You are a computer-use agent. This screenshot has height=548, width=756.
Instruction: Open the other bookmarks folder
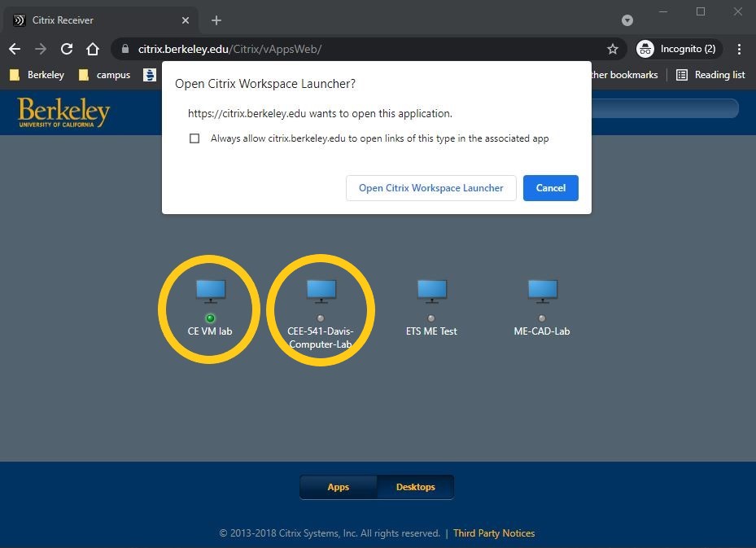(624, 75)
